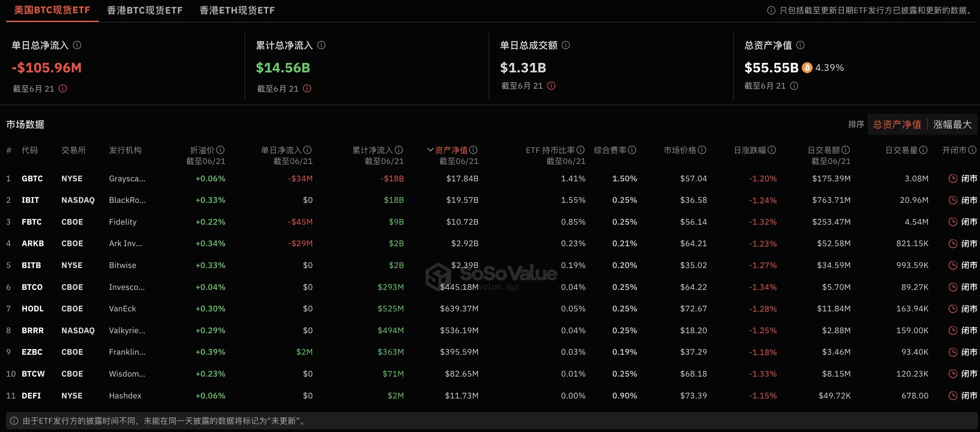980x432 pixels.
Task: Click info icon beside 累计总净流入
Action: pyautogui.click(x=322, y=45)
